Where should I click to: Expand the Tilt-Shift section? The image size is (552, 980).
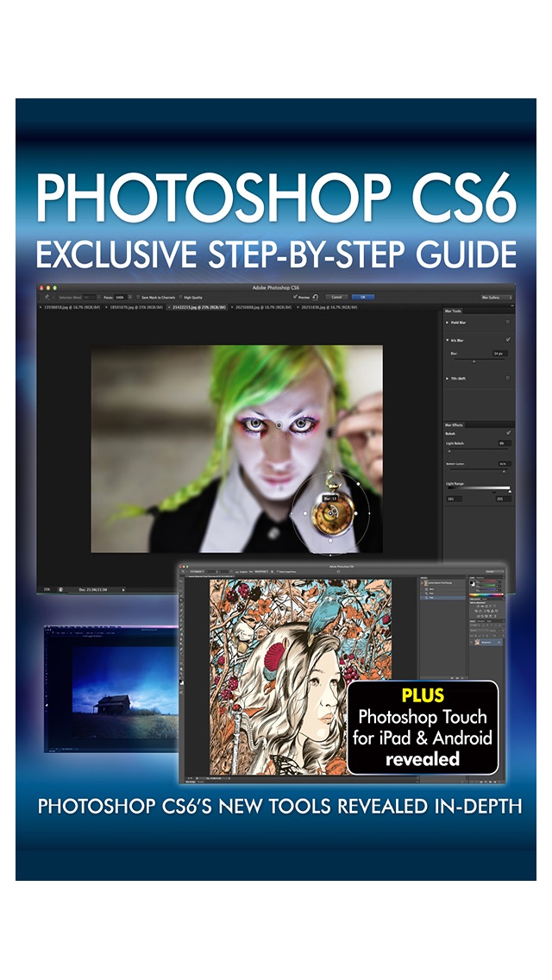click(447, 379)
